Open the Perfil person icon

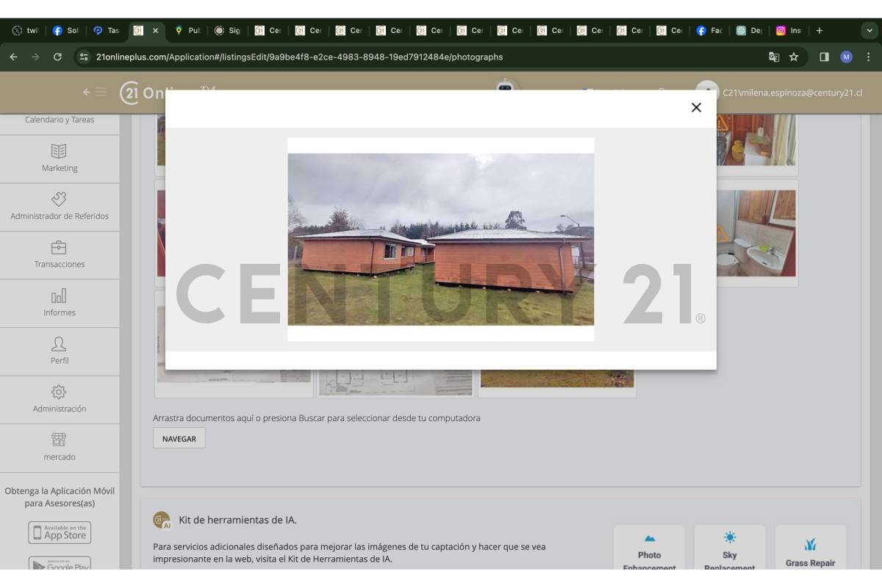[x=59, y=343]
